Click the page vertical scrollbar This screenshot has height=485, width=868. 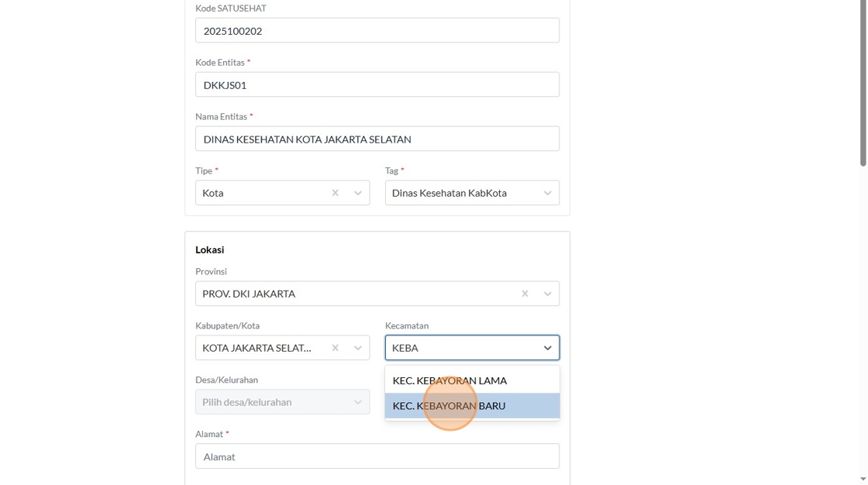(x=863, y=85)
